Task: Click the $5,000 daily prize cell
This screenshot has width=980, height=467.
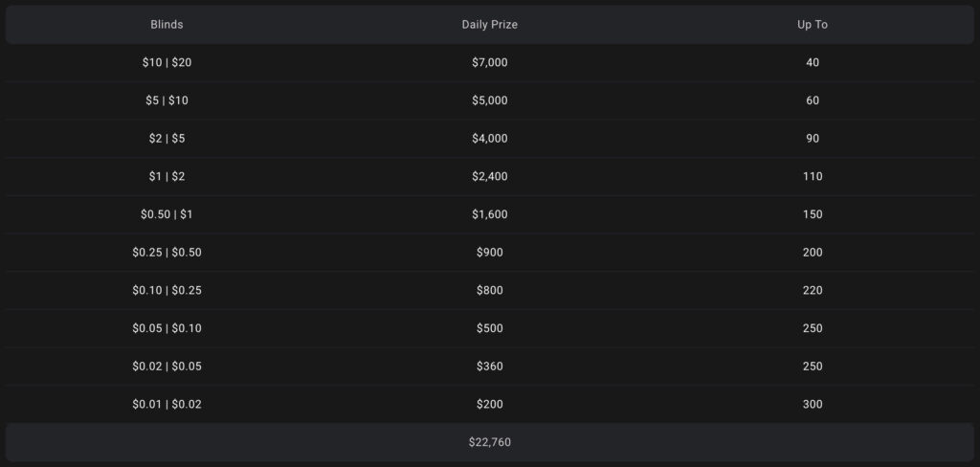Action: [x=489, y=100]
